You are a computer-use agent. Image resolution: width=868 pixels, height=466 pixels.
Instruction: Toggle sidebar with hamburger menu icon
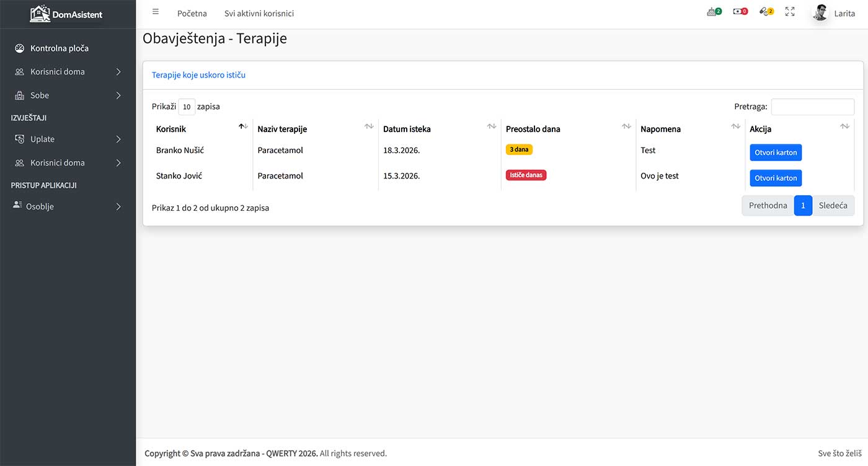[x=156, y=12]
